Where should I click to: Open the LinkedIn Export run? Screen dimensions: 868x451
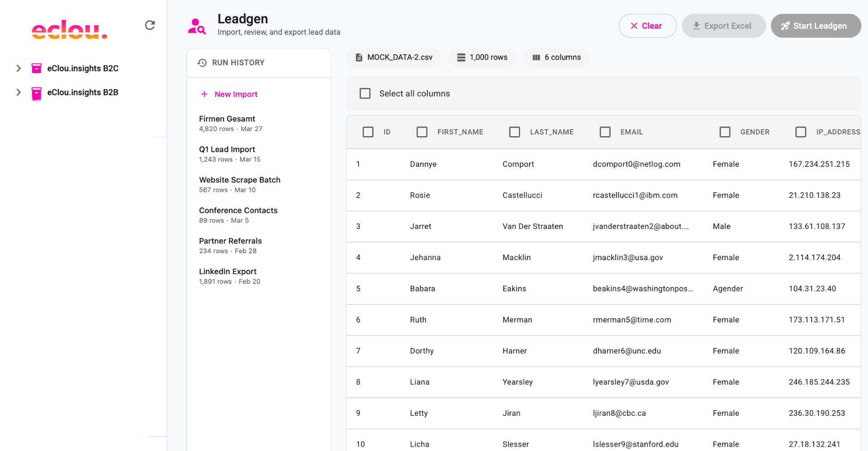[259, 276]
